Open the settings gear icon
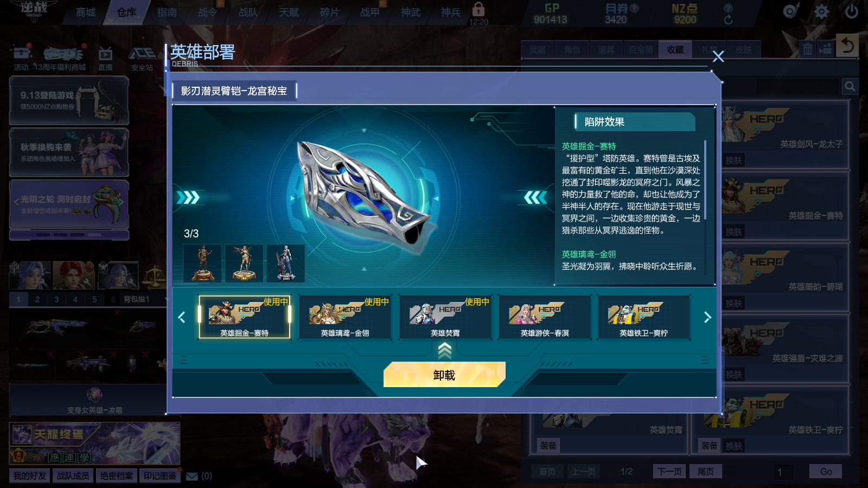 [x=821, y=11]
